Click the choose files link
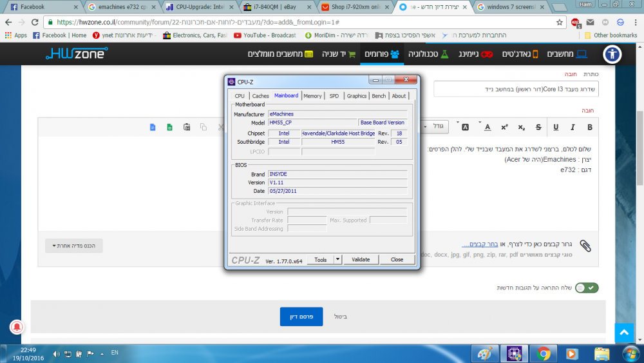This screenshot has height=363, width=644. [480, 244]
